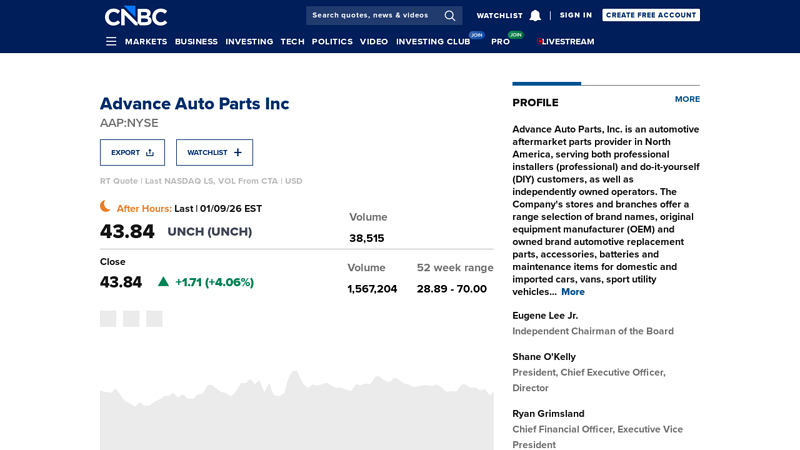Open the hamburger menu icon
Viewport: 800px width, 450px height.
click(x=111, y=41)
